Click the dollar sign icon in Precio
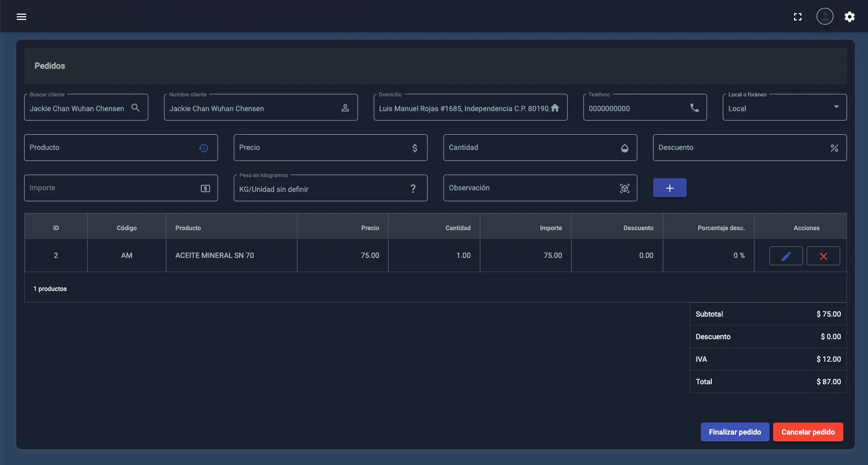 click(415, 148)
